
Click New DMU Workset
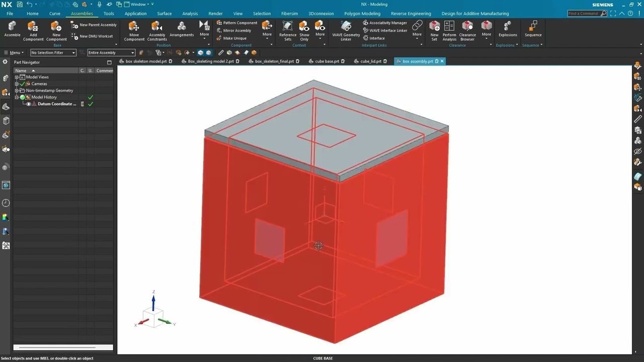[92, 36]
